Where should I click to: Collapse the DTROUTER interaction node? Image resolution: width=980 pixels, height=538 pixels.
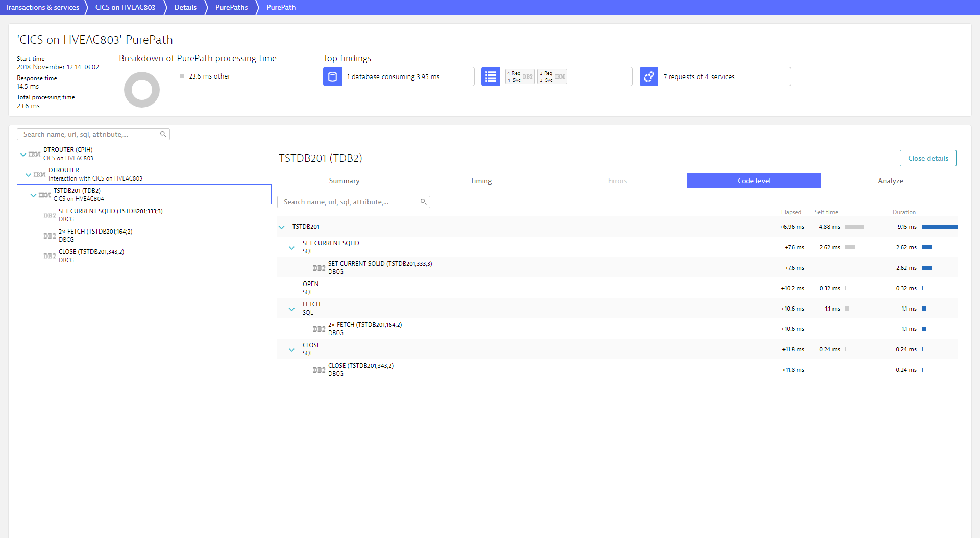point(28,175)
